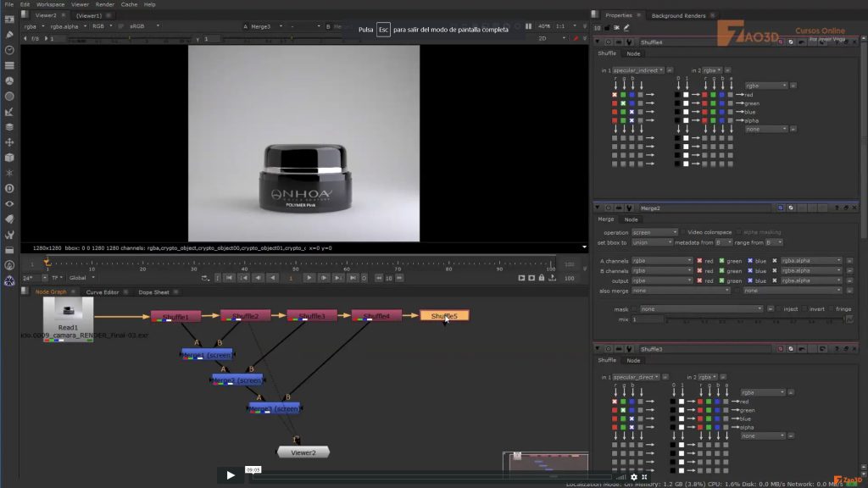The image size is (868, 488).
Task: Switch to the Node tab in Shuffle4 properties
Action: coord(634,53)
